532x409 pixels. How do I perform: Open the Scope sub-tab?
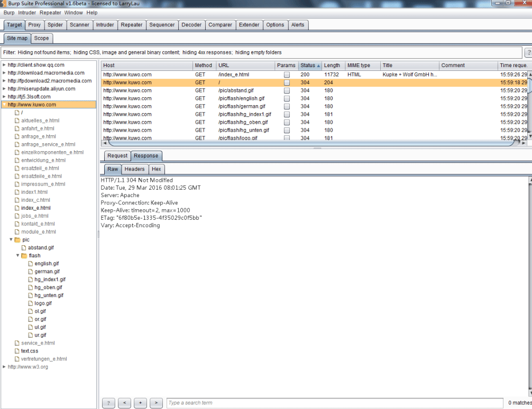pyautogui.click(x=41, y=39)
